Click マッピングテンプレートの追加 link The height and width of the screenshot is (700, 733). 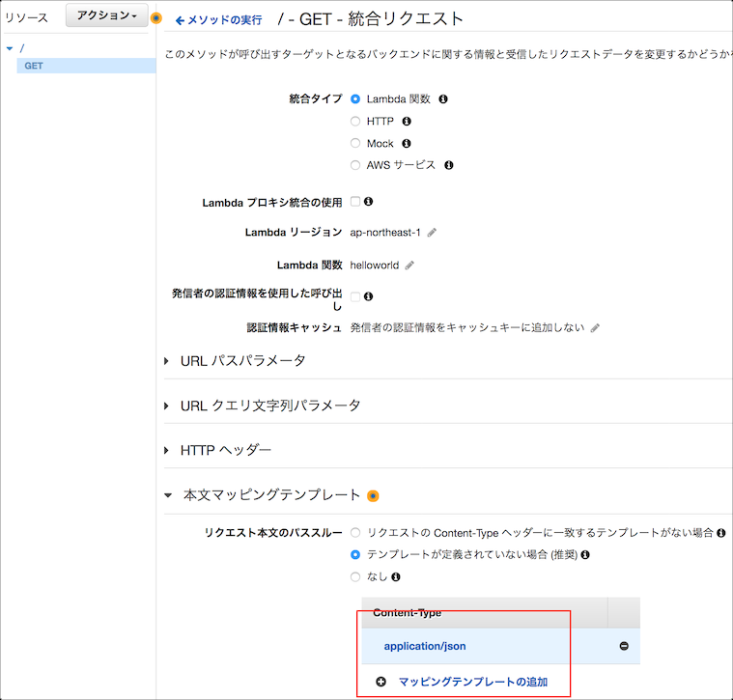coord(472,682)
